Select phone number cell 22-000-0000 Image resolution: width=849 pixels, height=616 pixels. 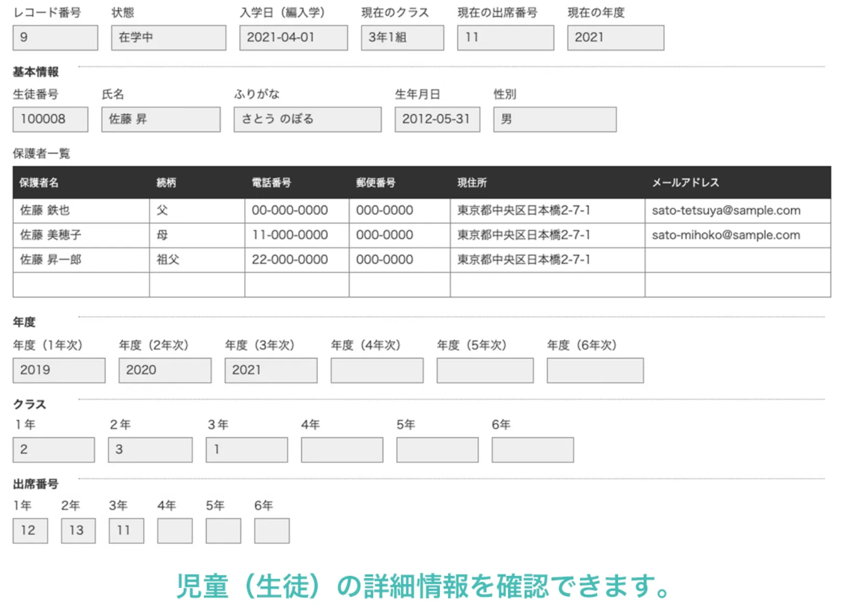coord(290,260)
